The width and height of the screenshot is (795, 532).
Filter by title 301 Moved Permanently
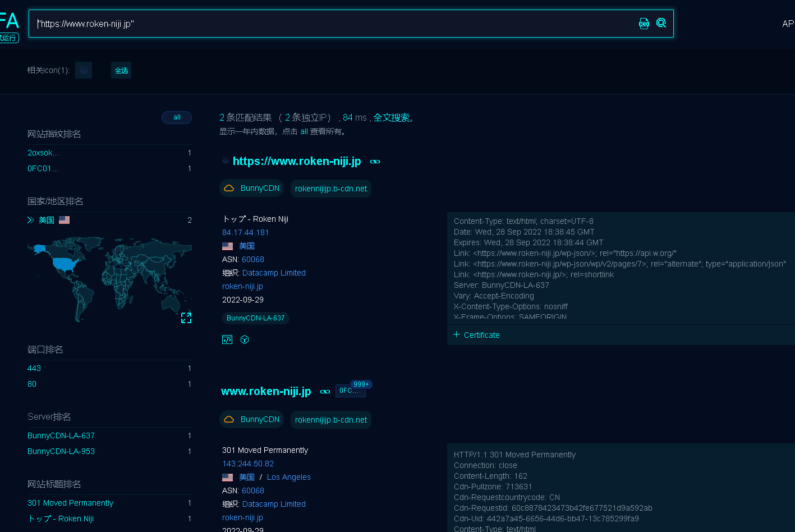[70, 503]
